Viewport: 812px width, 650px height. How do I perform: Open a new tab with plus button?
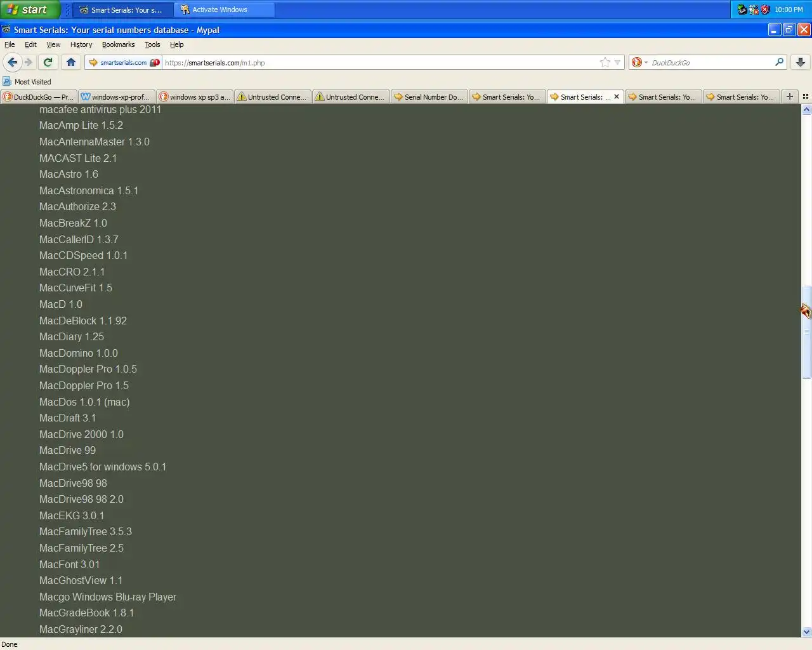pyautogui.click(x=790, y=96)
